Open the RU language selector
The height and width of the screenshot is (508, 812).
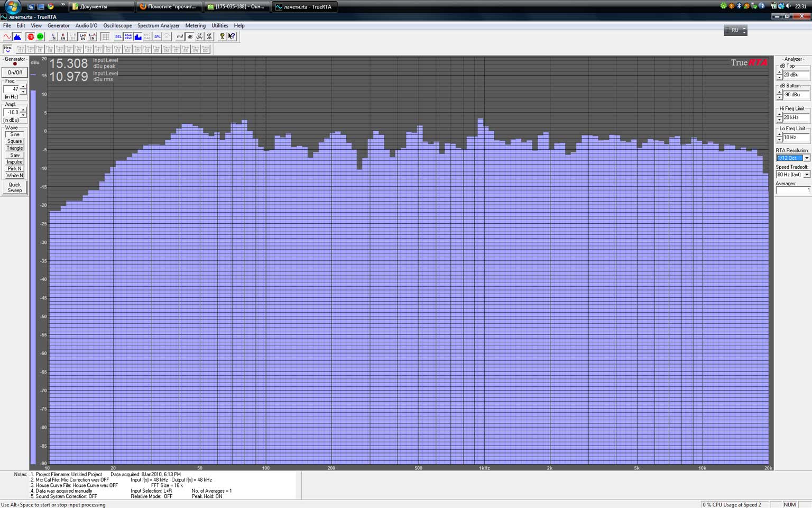point(735,30)
